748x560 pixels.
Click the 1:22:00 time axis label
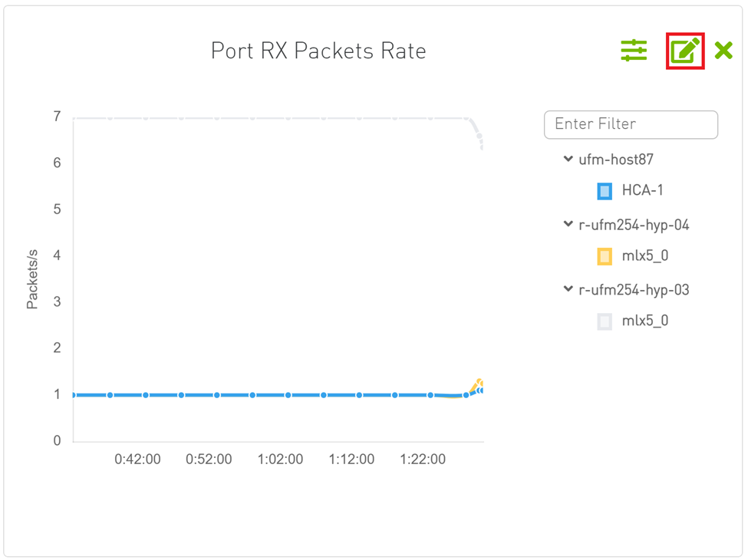pos(423,460)
